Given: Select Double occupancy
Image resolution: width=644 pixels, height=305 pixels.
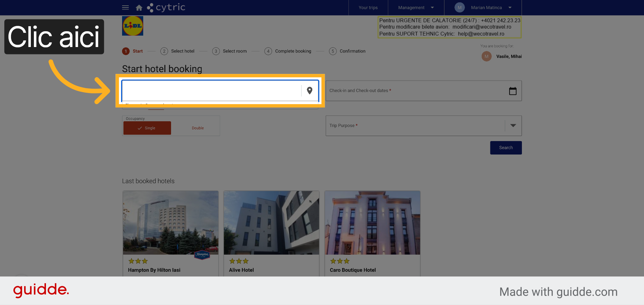Looking at the screenshot, I should [198, 128].
